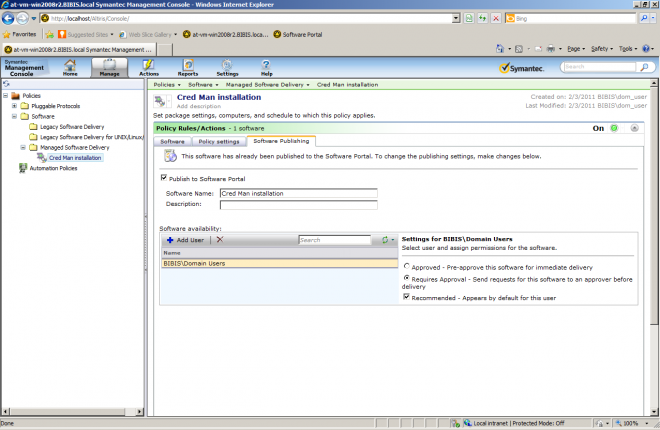Click the zoom level 100% control
660x430 pixels.
[631, 423]
